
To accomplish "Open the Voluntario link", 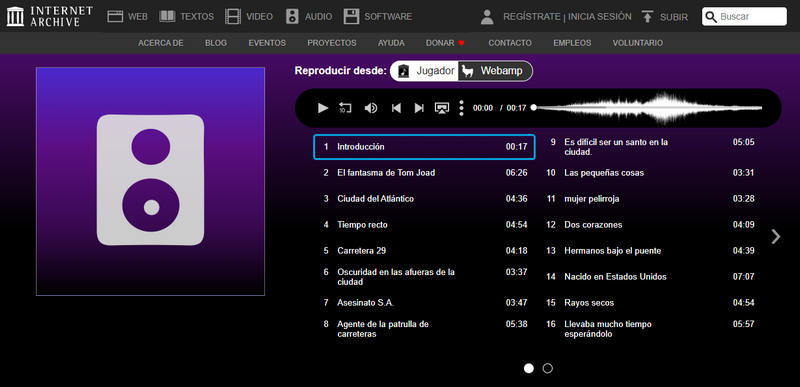I will click(x=638, y=43).
